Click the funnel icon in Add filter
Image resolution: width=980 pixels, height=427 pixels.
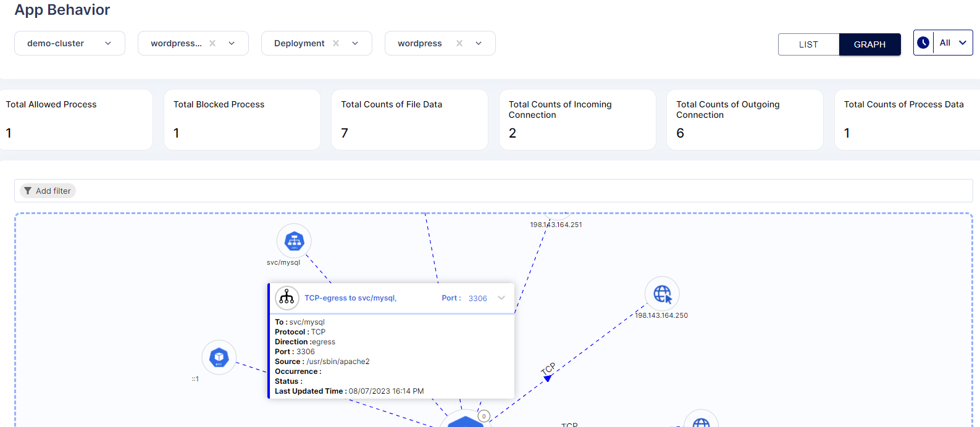pos(28,191)
